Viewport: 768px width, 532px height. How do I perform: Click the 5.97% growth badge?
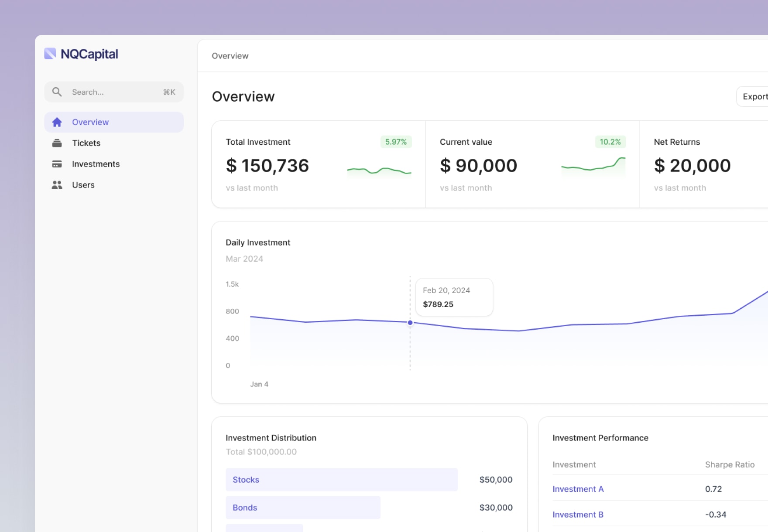pos(396,142)
